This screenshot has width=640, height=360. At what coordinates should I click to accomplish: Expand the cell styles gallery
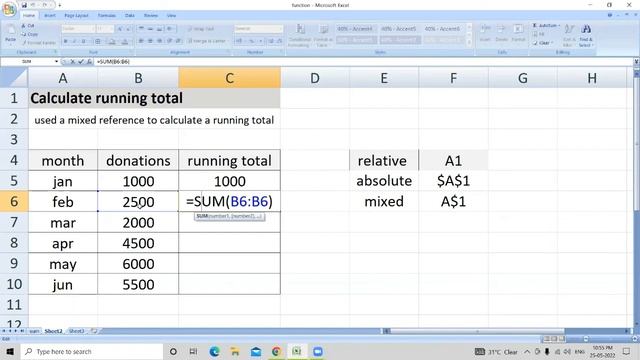tap(469, 42)
